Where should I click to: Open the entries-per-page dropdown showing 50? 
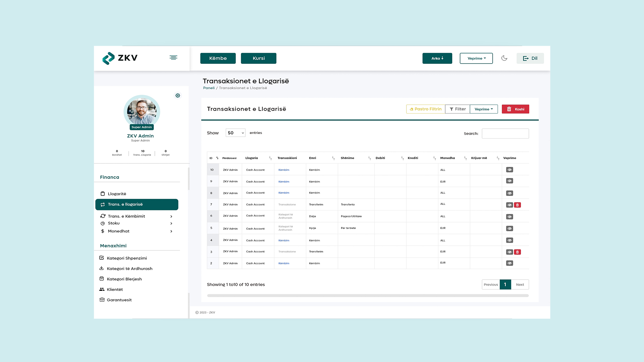click(235, 133)
